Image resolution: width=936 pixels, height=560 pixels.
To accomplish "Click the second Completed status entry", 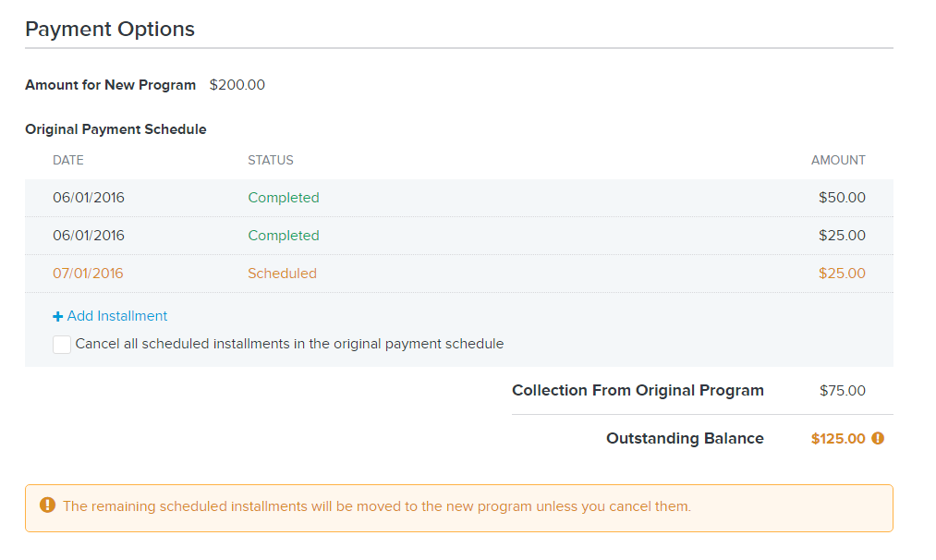I will [x=284, y=236].
